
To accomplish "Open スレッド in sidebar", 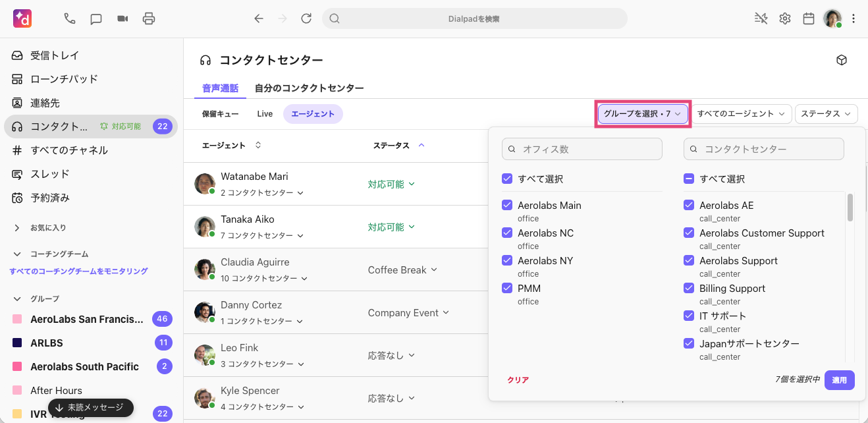I will (91, 174).
